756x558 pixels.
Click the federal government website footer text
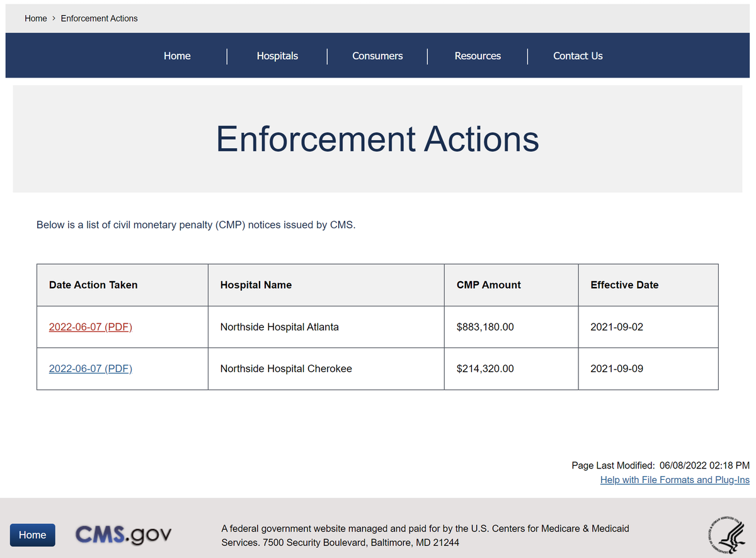point(425,535)
